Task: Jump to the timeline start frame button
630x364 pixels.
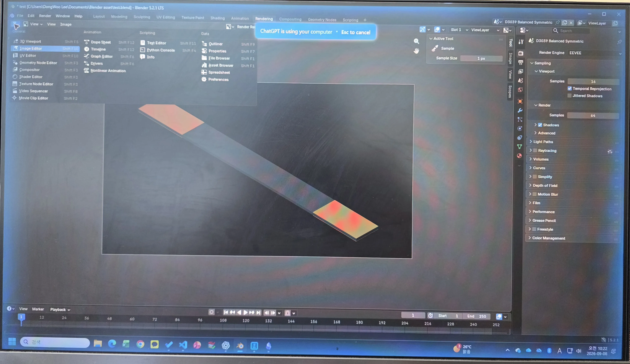Action: point(226,312)
